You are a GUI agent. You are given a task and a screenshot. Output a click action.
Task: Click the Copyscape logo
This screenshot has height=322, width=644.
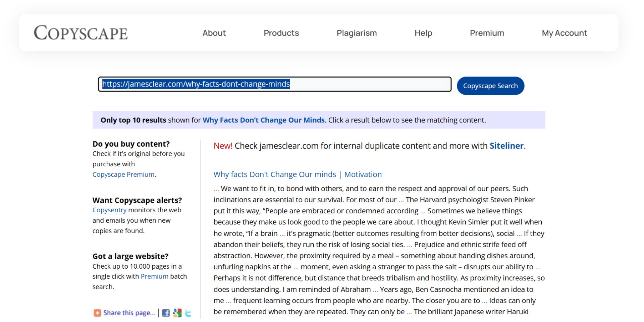pos(81,33)
